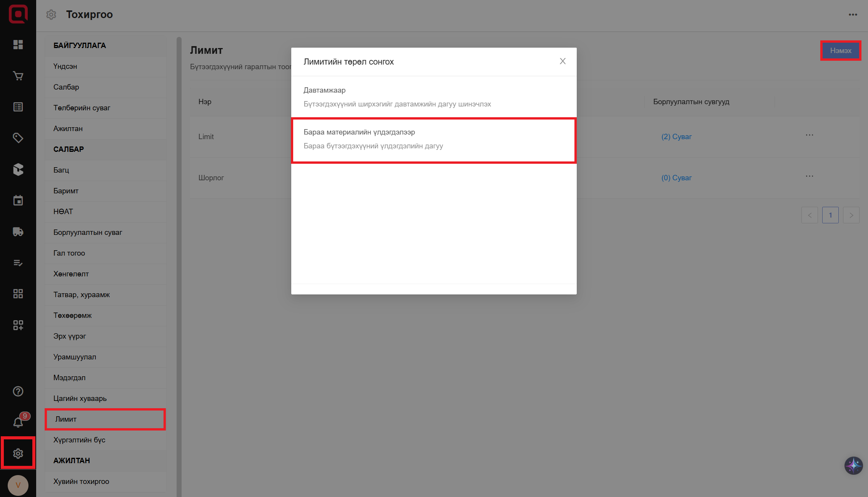The image size is (868, 497).
Task: Open the calendar icon in sidebar
Action: (x=18, y=200)
